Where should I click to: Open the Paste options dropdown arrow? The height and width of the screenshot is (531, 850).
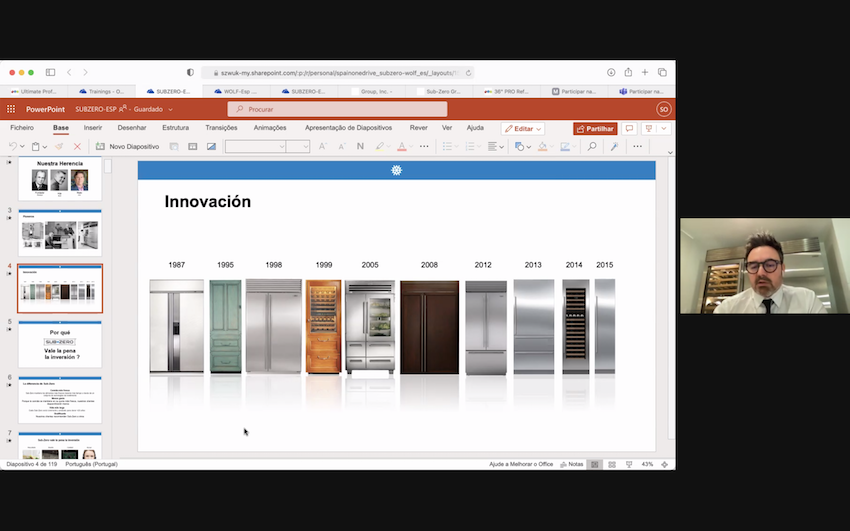click(44, 146)
